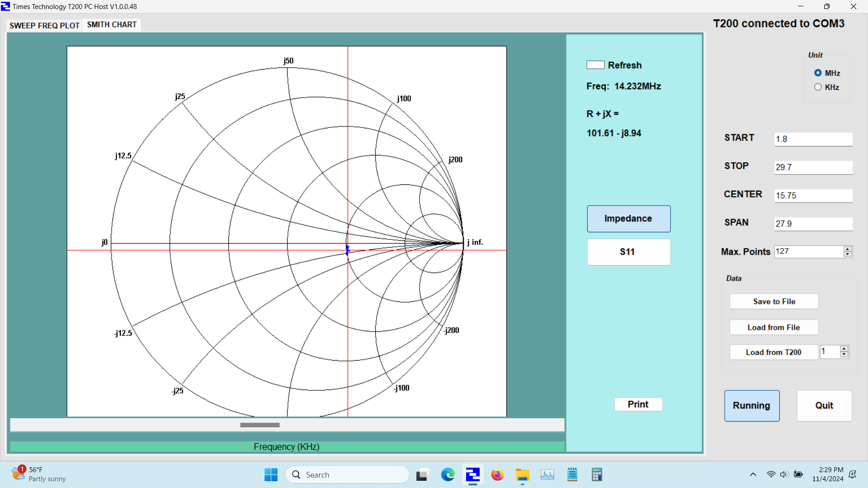The height and width of the screenshot is (488, 868).
Task: Click the 101.61 - j8.94 impedance value
Action: coord(613,133)
